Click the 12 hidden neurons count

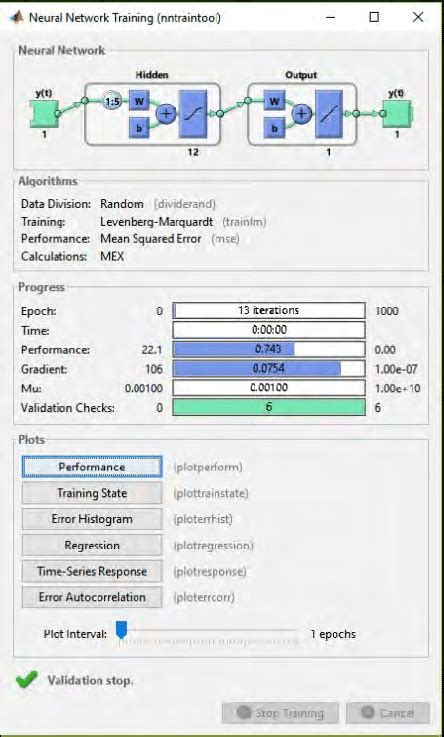[x=193, y=152]
